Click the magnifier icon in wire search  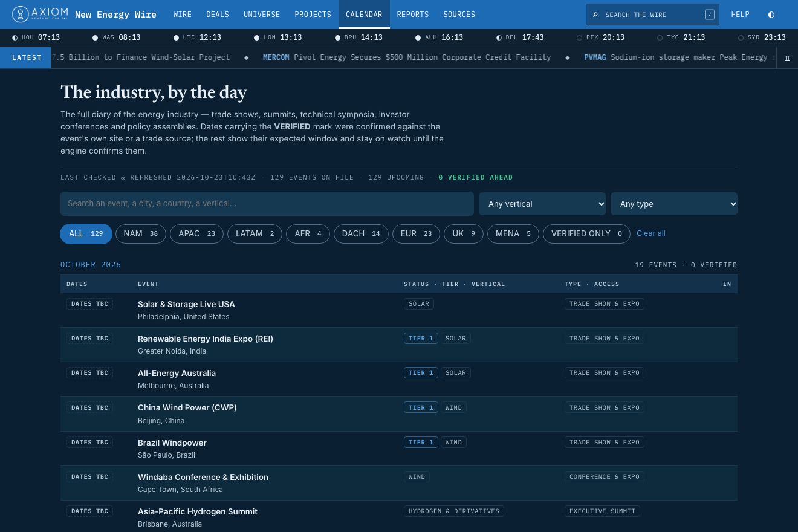point(595,15)
